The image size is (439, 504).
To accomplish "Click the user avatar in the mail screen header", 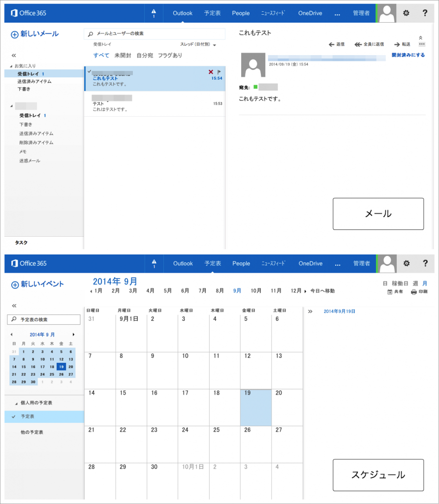I will point(387,13).
